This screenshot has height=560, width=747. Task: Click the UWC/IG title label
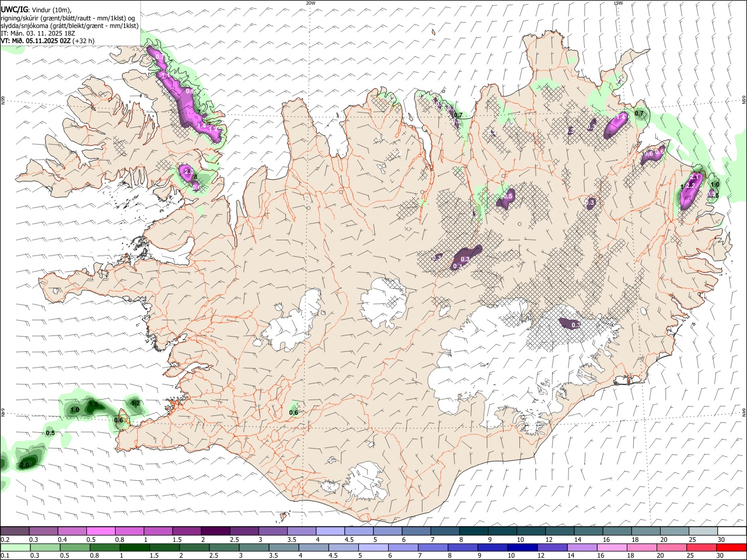14,9
